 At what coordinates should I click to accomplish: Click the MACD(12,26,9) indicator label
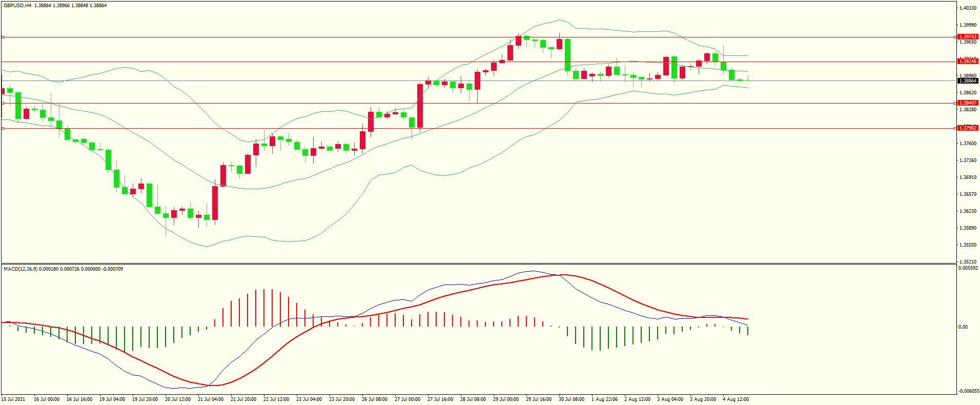tap(20, 269)
